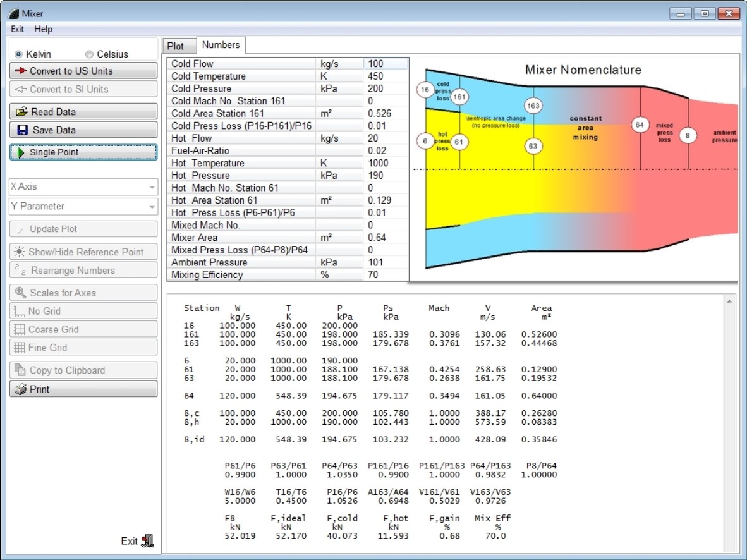Image resolution: width=747 pixels, height=560 pixels.
Task: Select the Kelvin radio button
Action: coord(18,54)
